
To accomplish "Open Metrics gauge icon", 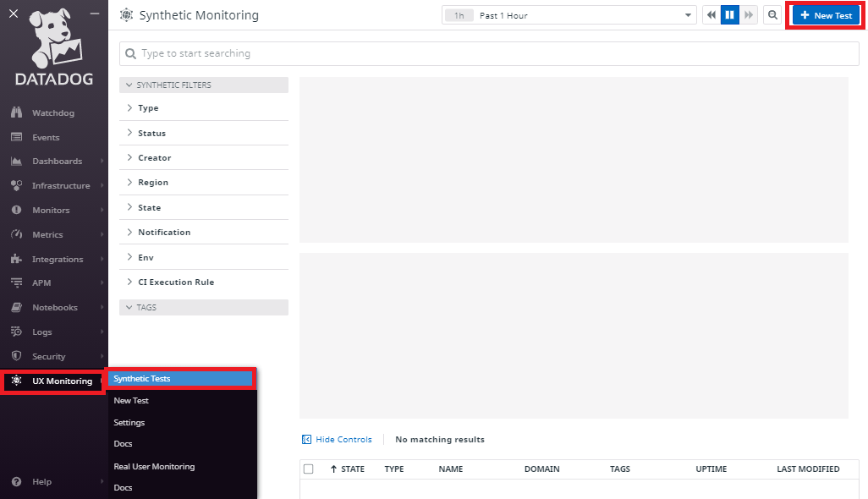I will coord(17,234).
